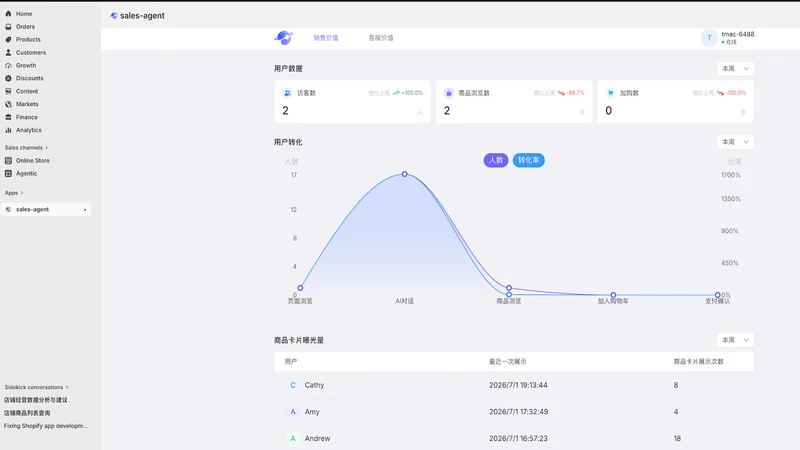This screenshot has height=450, width=800.
Task: Open the Growth icon in sidebar
Action: point(8,65)
